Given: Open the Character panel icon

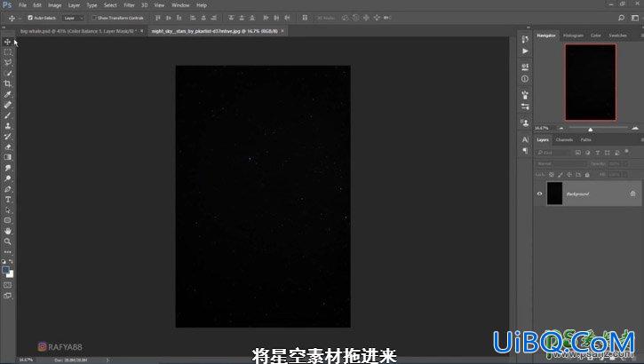Looking at the screenshot, I should pos(525,139).
